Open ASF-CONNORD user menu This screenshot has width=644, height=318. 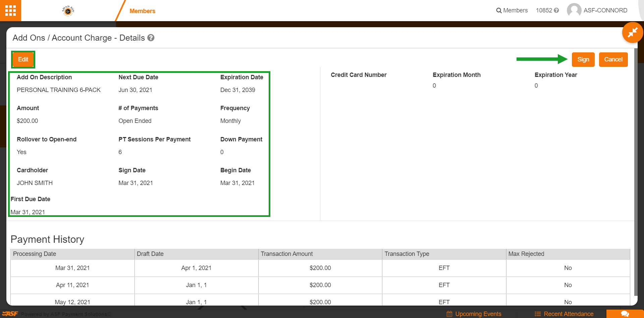click(605, 10)
